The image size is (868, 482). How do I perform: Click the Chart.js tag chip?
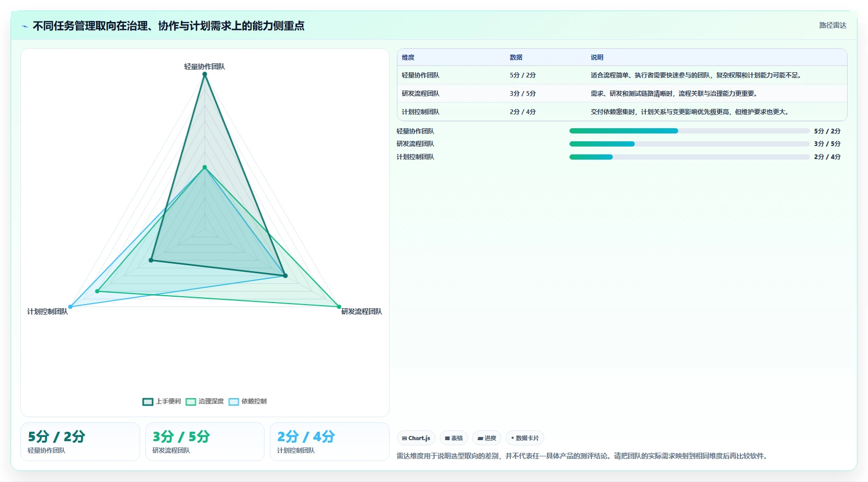[416, 438]
